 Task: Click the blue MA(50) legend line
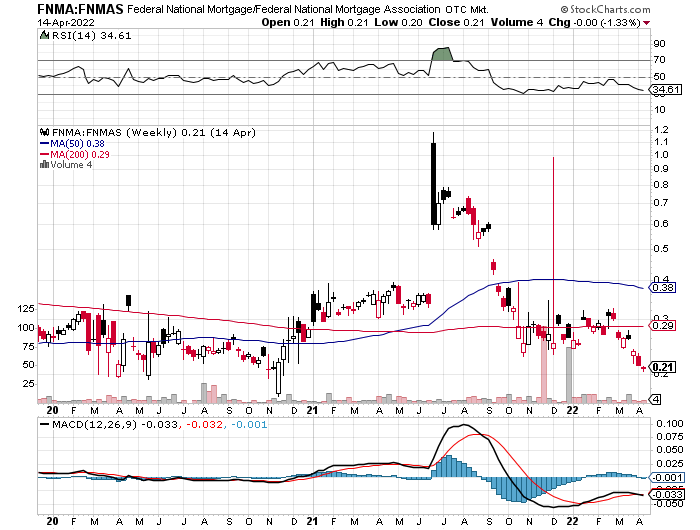tap(44, 144)
